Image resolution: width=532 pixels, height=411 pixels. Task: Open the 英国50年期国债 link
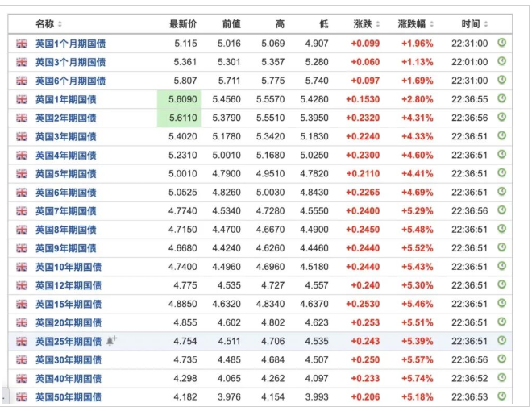[x=69, y=397]
